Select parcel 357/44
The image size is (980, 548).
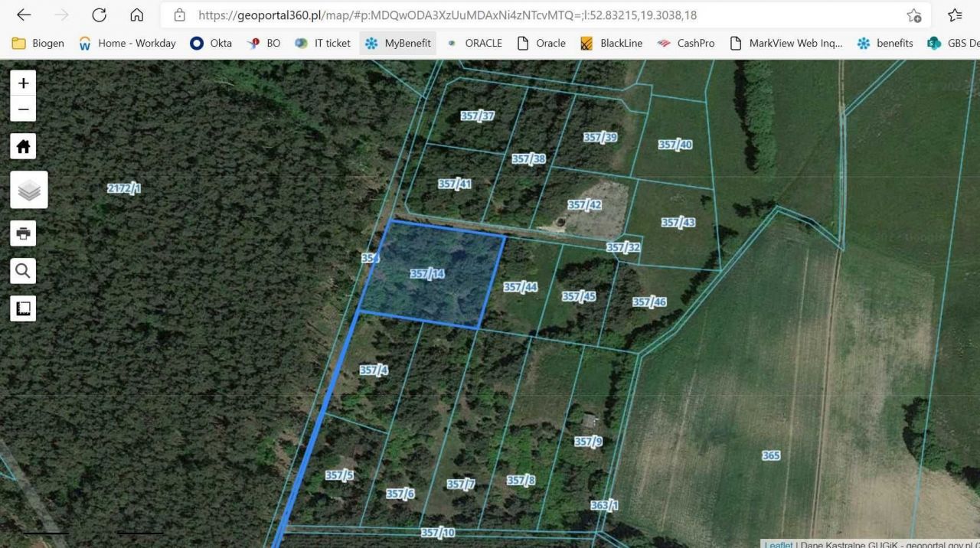520,287
